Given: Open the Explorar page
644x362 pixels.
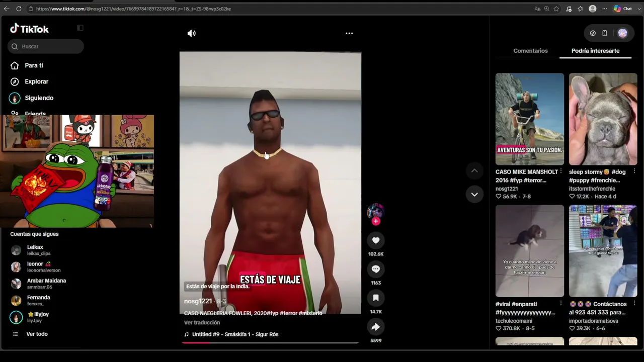Looking at the screenshot, I should click(x=36, y=81).
